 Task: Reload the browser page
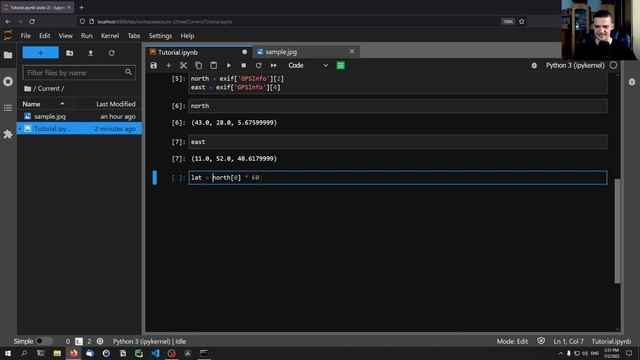[32, 21]
